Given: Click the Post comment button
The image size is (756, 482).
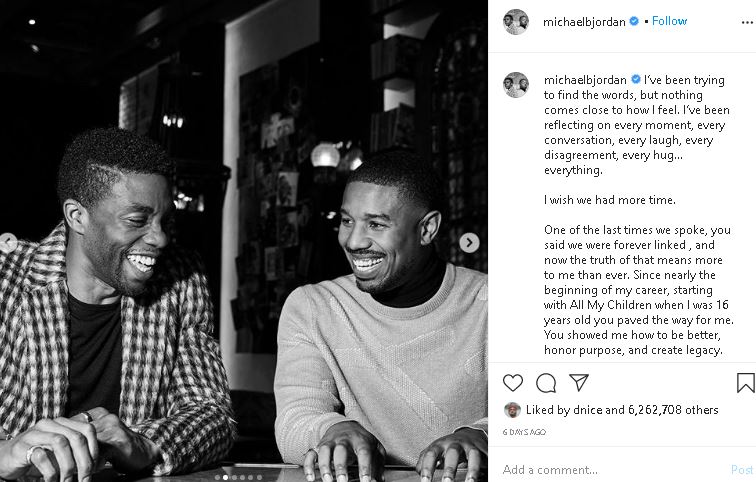Looking at the screenshot, I should 742,469.
